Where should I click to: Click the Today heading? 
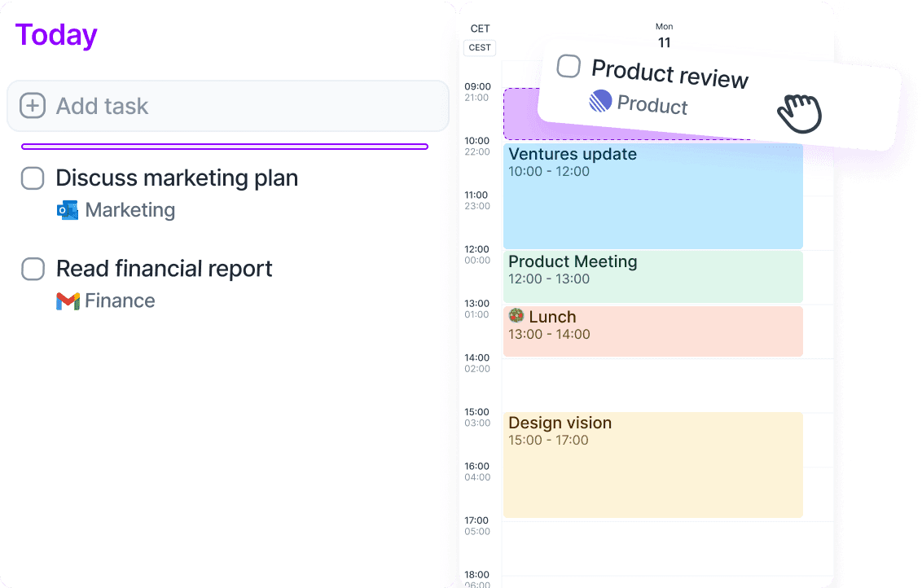point(55,34)
